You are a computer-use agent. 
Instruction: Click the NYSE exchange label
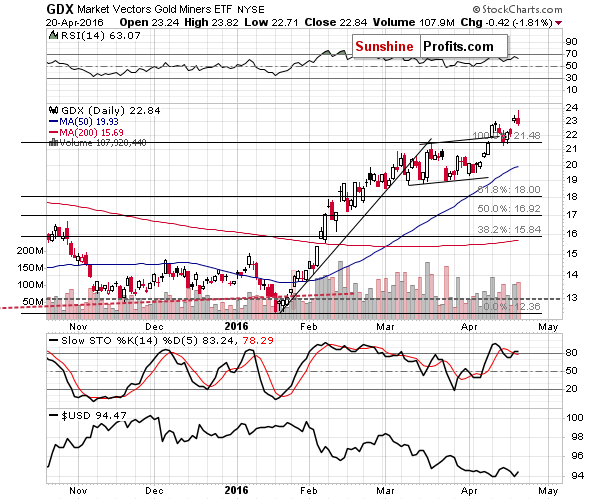251,10
